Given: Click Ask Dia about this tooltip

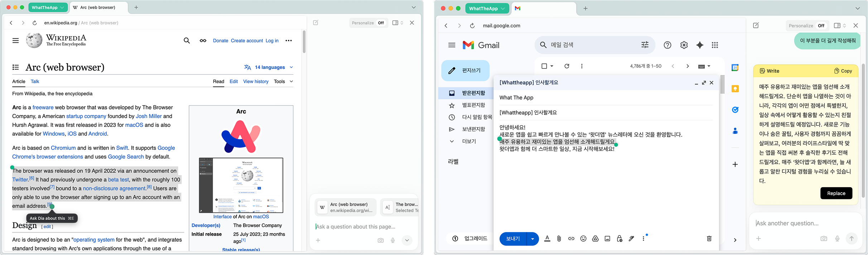Looking at the screenshot, I should click(52, 218).
